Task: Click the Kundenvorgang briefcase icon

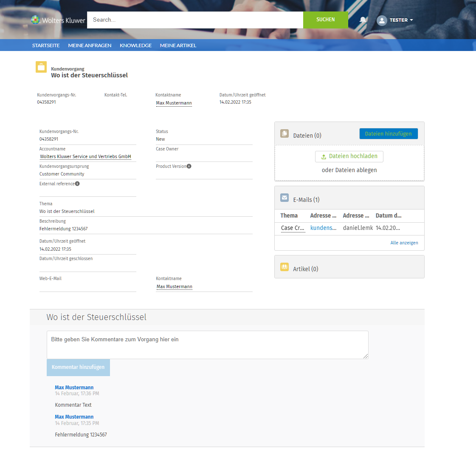Action: 41,67
